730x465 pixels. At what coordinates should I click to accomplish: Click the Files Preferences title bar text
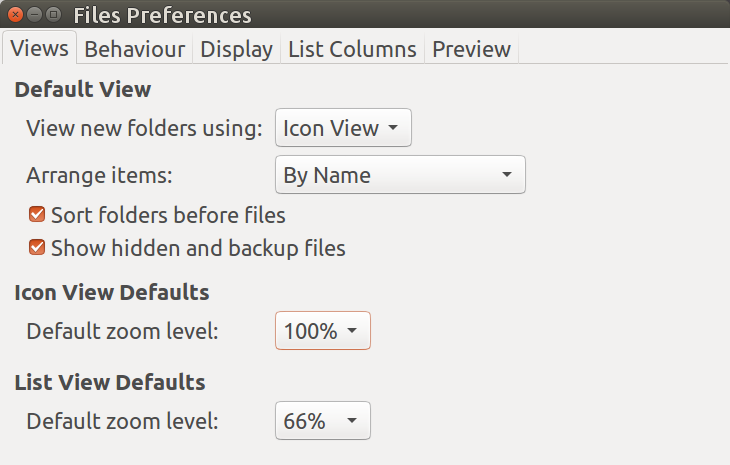(x=162, y=15)
